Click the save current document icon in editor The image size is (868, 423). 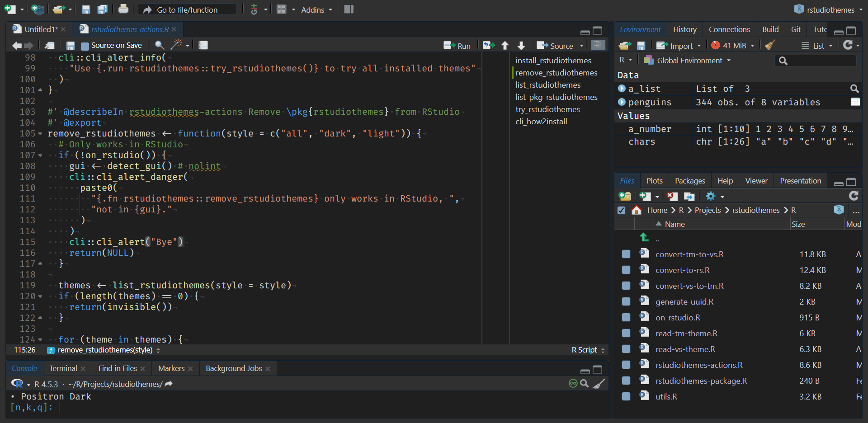(70, 45)
